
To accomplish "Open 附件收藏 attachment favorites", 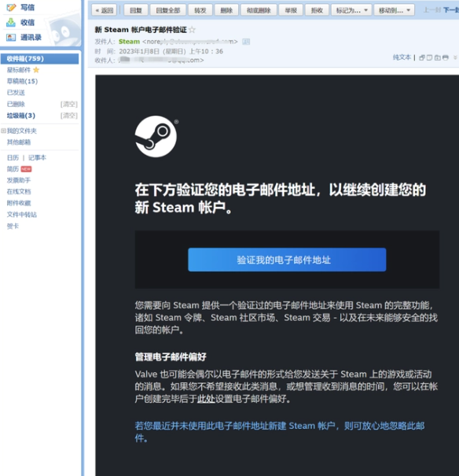I will point(19,203).
